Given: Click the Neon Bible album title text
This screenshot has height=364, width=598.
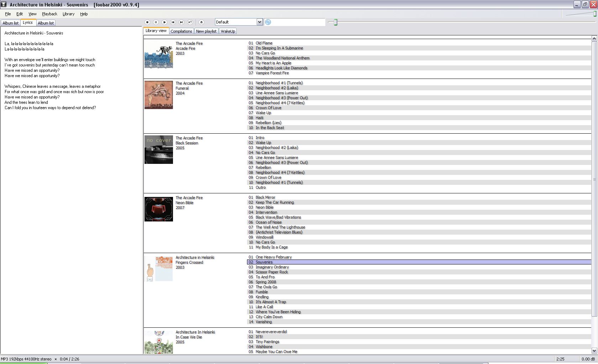Looking at the screenshot, I should click(x=184, y=203).
